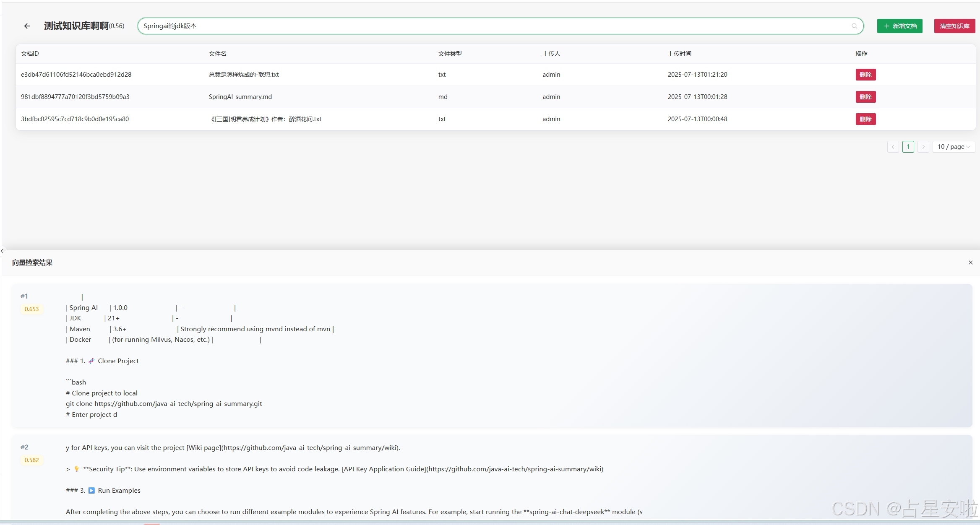
Task: Click the search magnifier icon
Action: point(855,26)
